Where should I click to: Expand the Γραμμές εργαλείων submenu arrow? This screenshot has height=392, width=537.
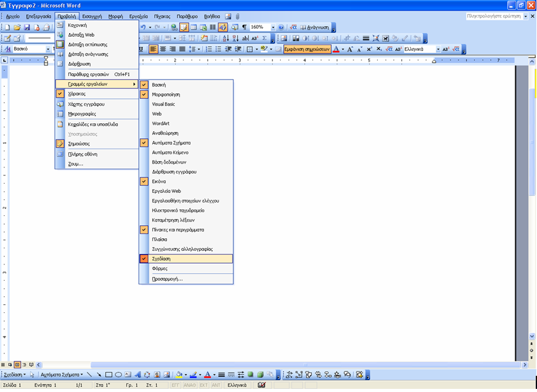(x=134, y=84)
